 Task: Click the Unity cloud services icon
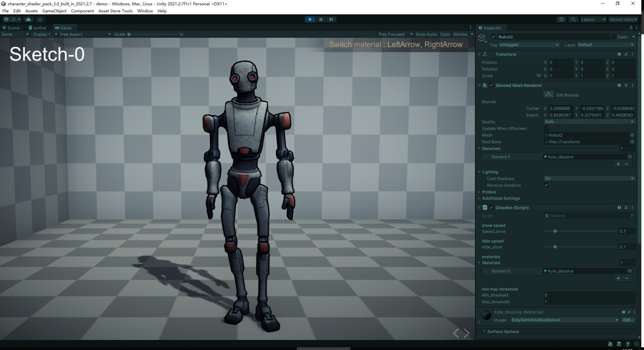coord(28,19)
